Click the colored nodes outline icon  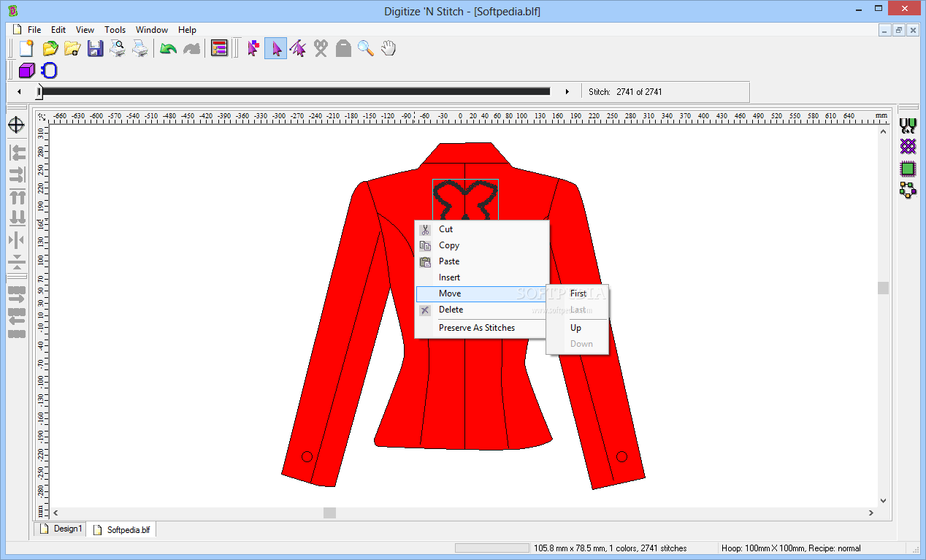click(908, 191)
